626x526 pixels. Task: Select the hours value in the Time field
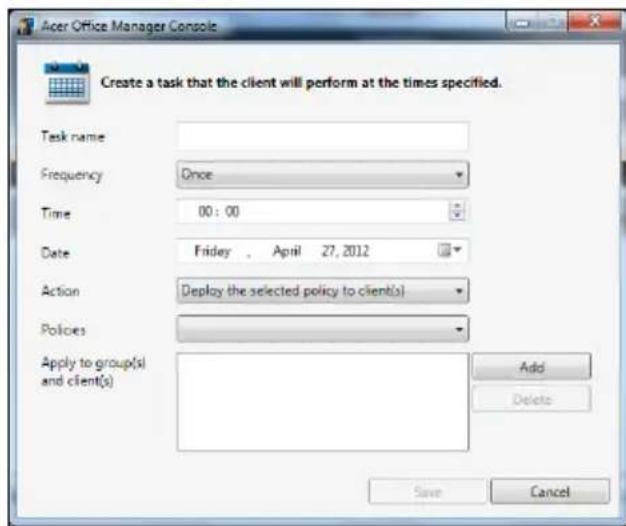pyautogui.click(x=205, y=211)
